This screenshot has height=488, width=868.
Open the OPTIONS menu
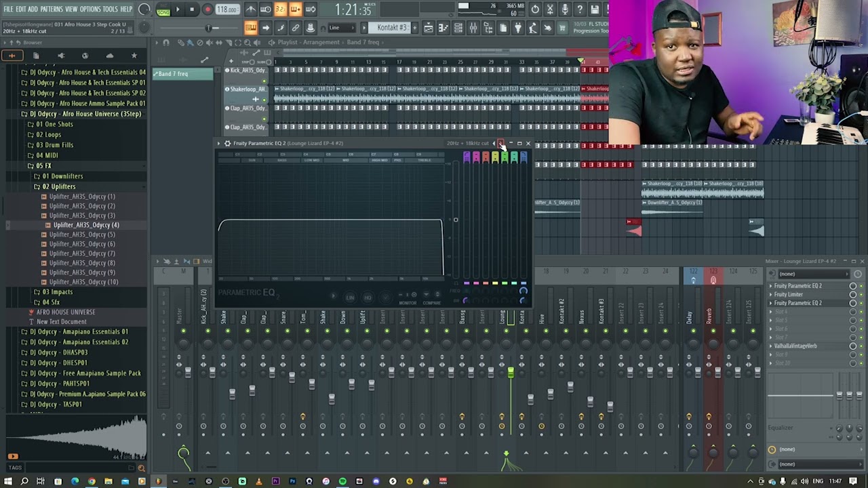pos(90,9)
